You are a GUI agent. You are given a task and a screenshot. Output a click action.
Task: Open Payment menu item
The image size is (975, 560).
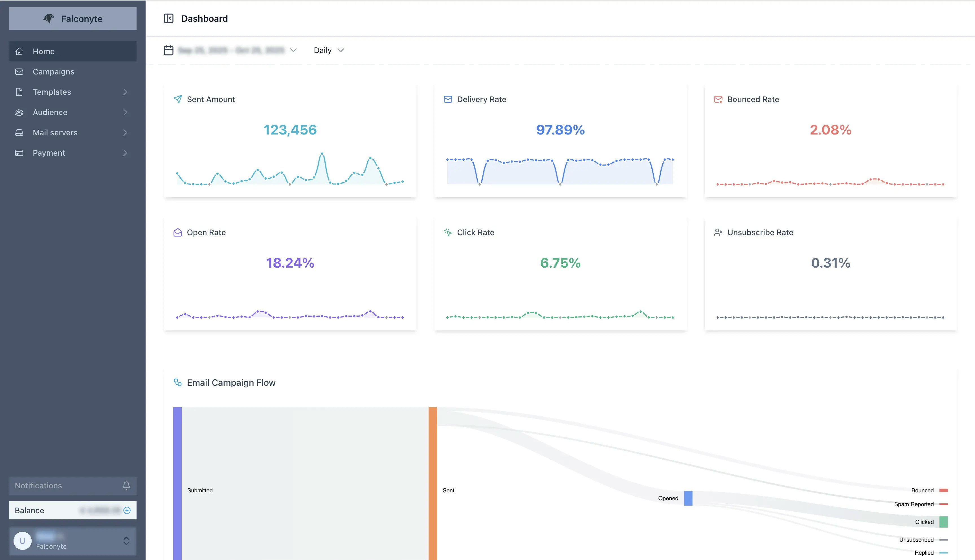click(73, 153)
